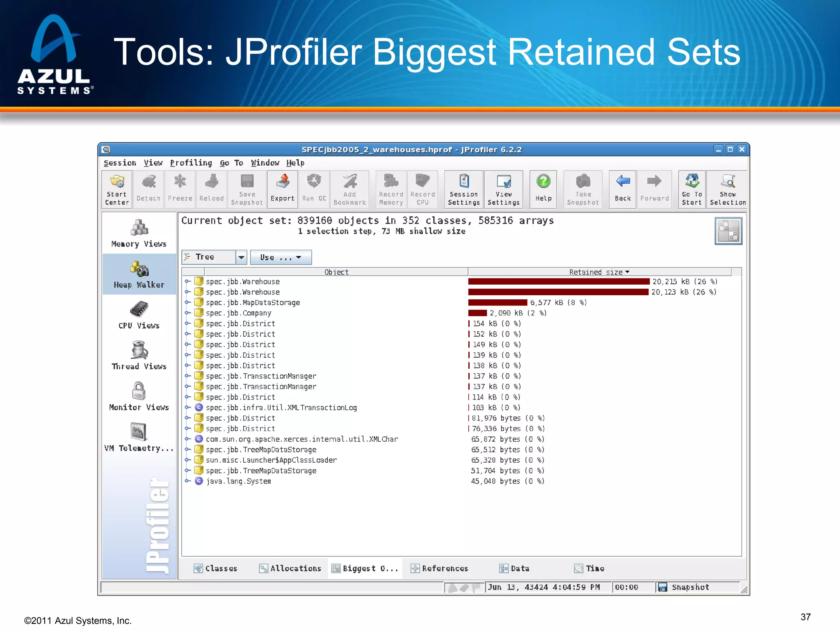Click the Record Memory icon
This screenshot has width=840, height=630.
coord(391,190)
